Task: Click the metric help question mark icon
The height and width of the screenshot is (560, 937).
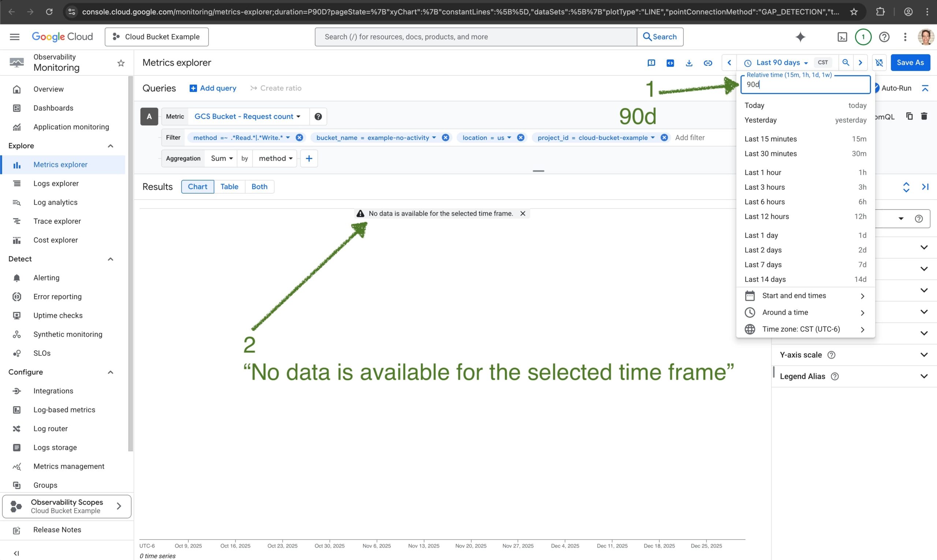Action: pyautogui.click(x=318, y=117)
